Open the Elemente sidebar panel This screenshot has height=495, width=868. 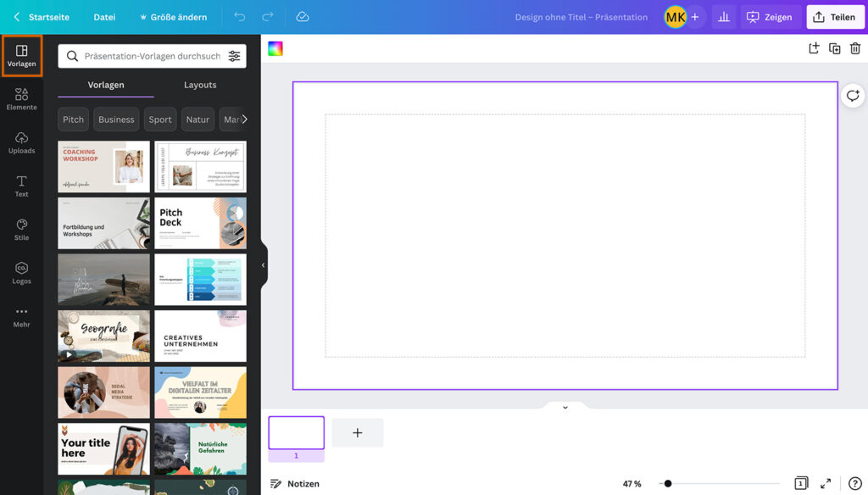point(21,99)
